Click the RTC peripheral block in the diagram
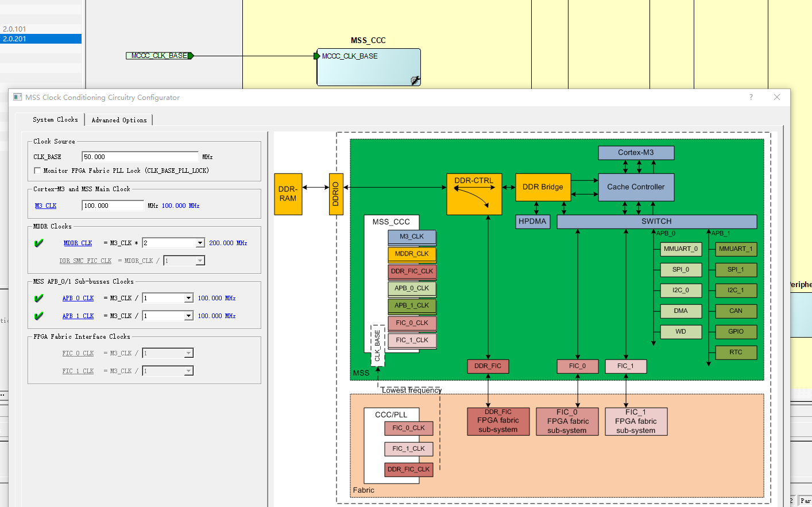Viewport: 812px width, 507px height. 736,352
